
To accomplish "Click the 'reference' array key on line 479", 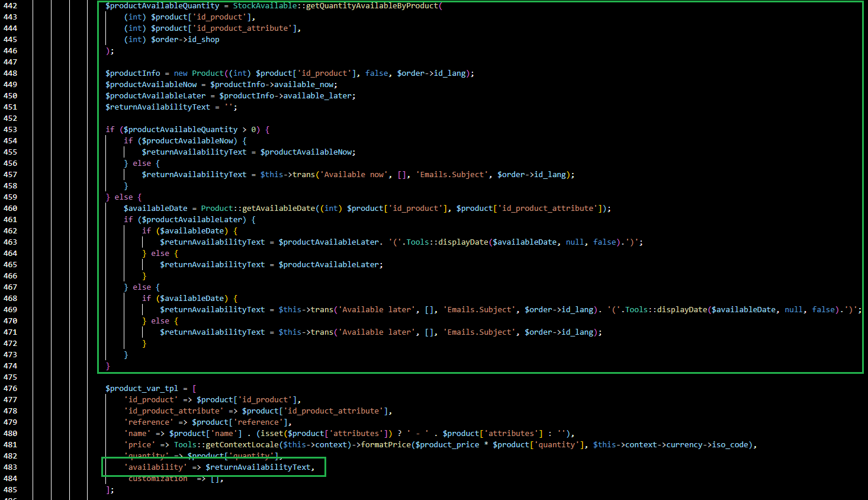I will click(x=149, y=422).
